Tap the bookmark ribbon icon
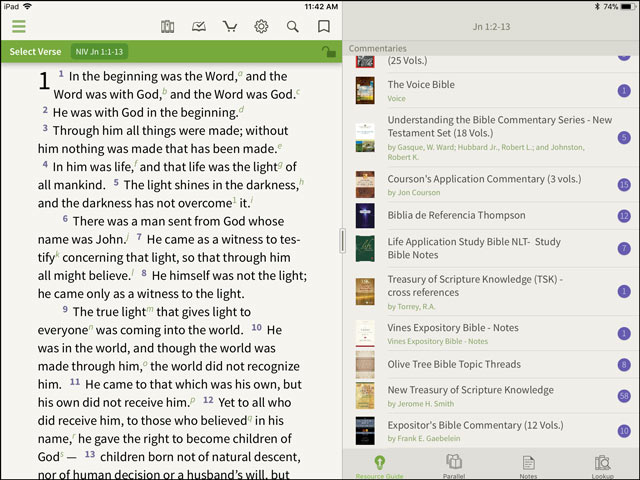This screenshot has height=480, width=640. click(324, 27)
